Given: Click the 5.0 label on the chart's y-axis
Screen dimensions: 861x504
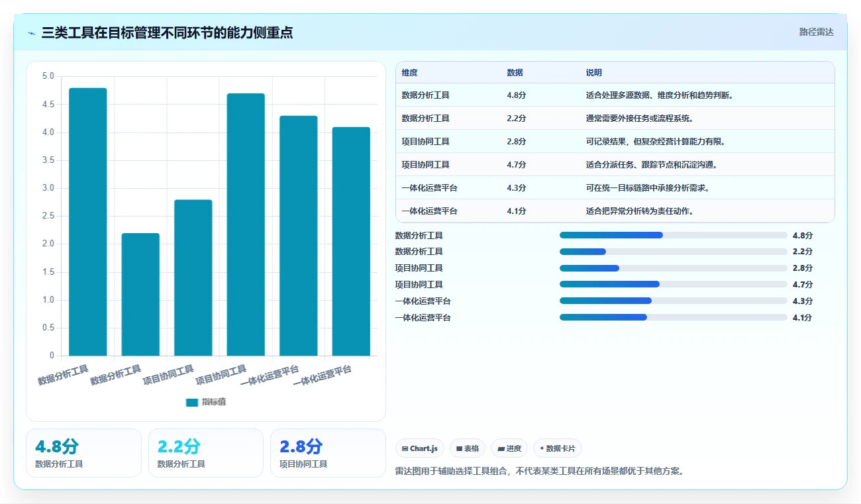Looking at the screenshot, I should pos(48,76).
